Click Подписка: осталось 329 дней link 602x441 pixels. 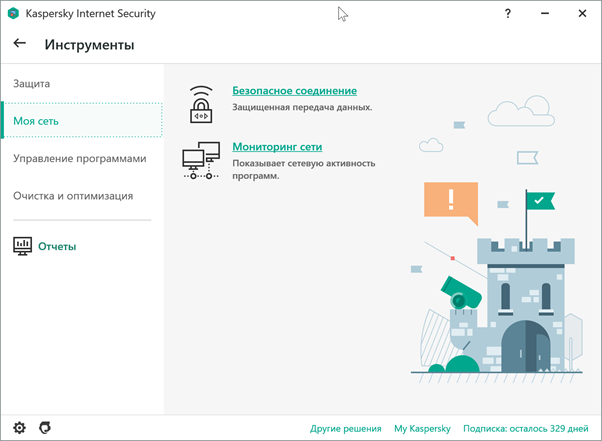[x=526, y=428]
